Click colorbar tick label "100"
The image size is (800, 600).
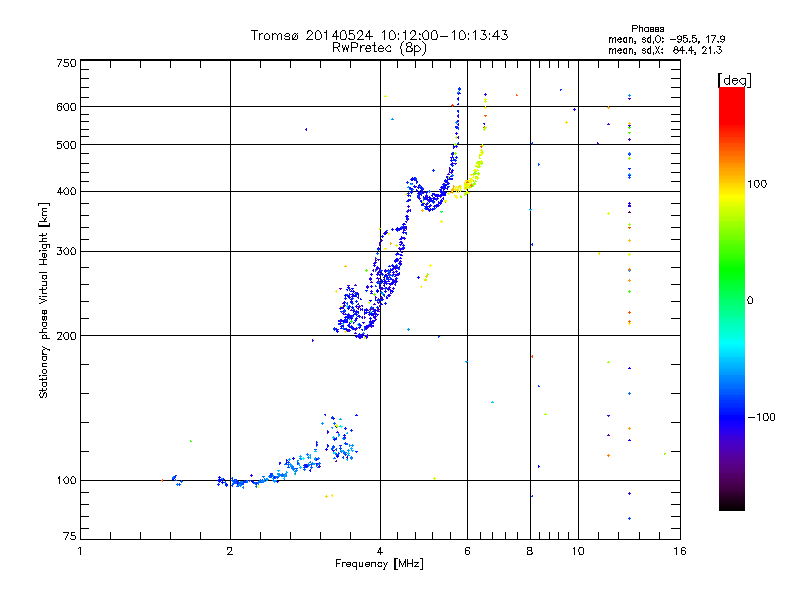pos(757,184)
